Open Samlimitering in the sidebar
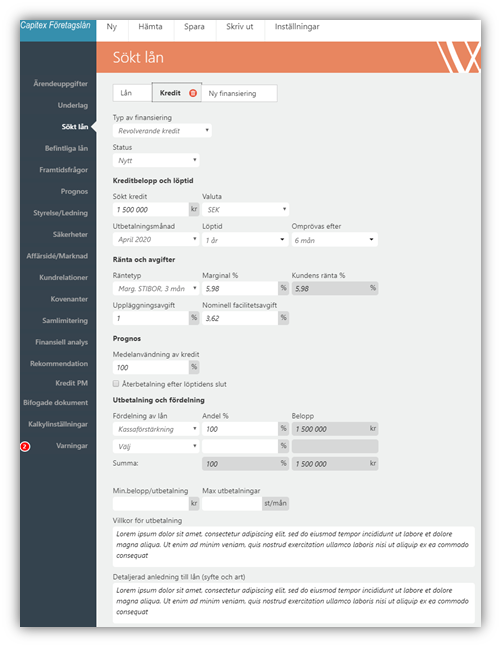The height and width of the screenshot is (647, 501). pos(65,321)
